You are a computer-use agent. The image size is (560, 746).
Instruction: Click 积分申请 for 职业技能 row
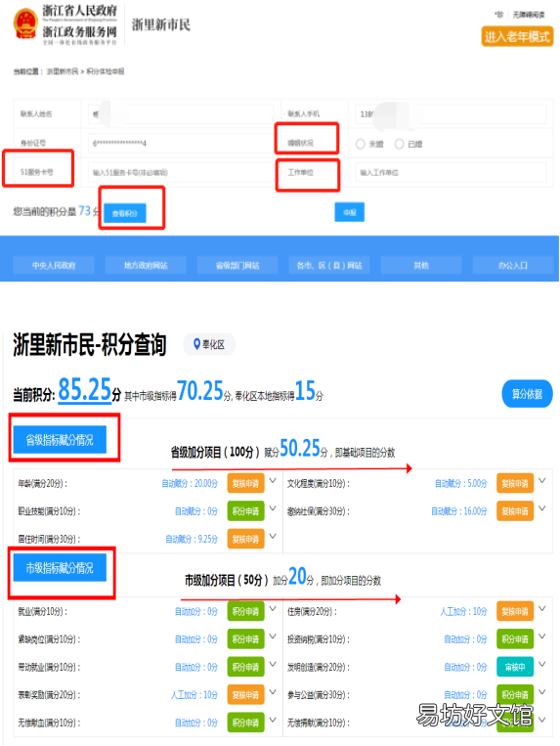coord(245,511)
